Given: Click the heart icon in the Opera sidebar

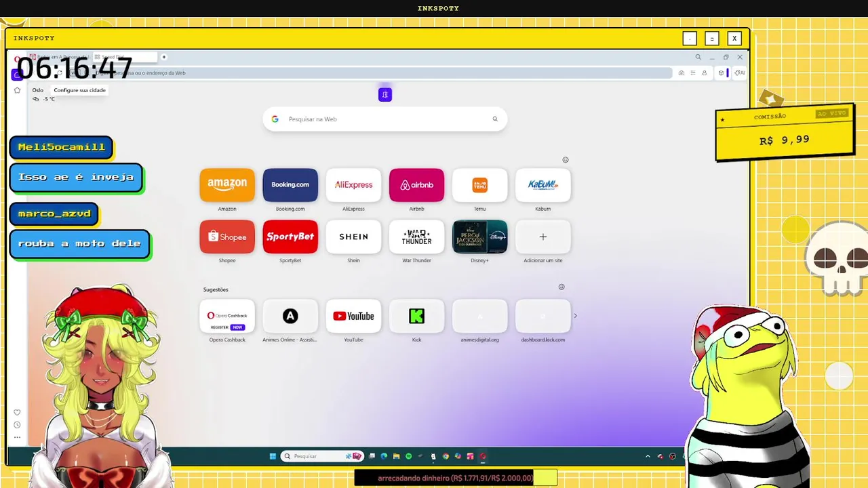Looking at the screenshot, I should pos(17,412).
